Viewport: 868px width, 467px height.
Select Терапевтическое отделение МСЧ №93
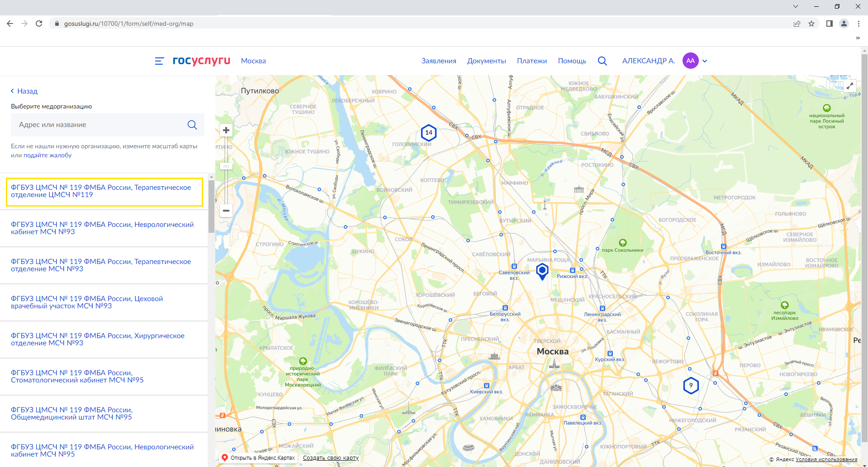tap(104, 265)
